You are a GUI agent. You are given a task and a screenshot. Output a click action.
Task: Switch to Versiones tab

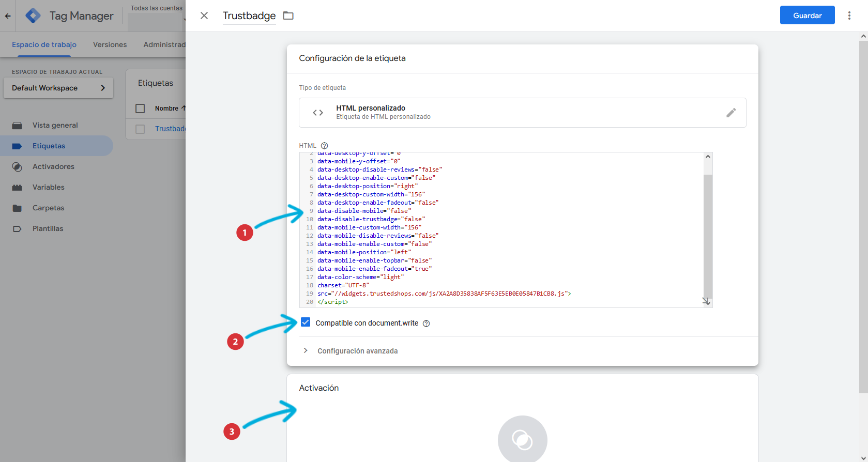pyautogui.click(x=110, y=44)
